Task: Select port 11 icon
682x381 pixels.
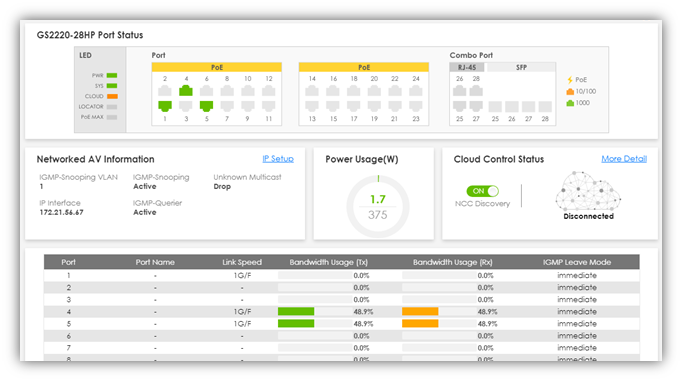Action: (269, 106)
